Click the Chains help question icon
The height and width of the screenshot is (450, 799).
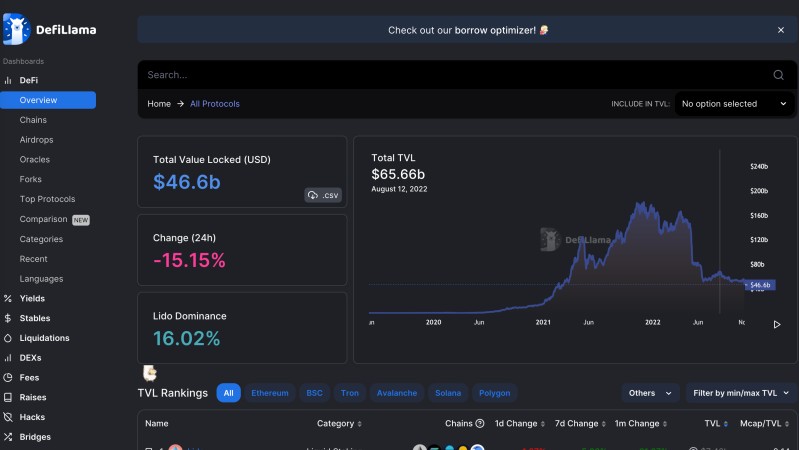tap(479, 423)
